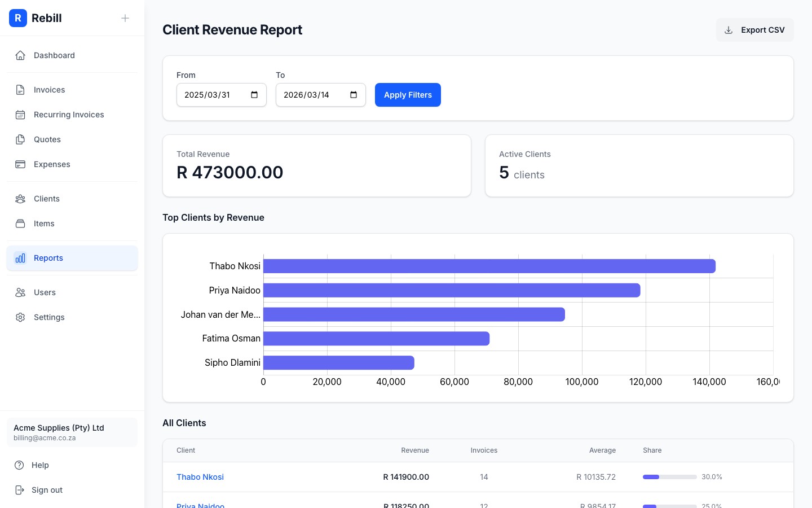Select the Expenses card icon

coord(20,164)
